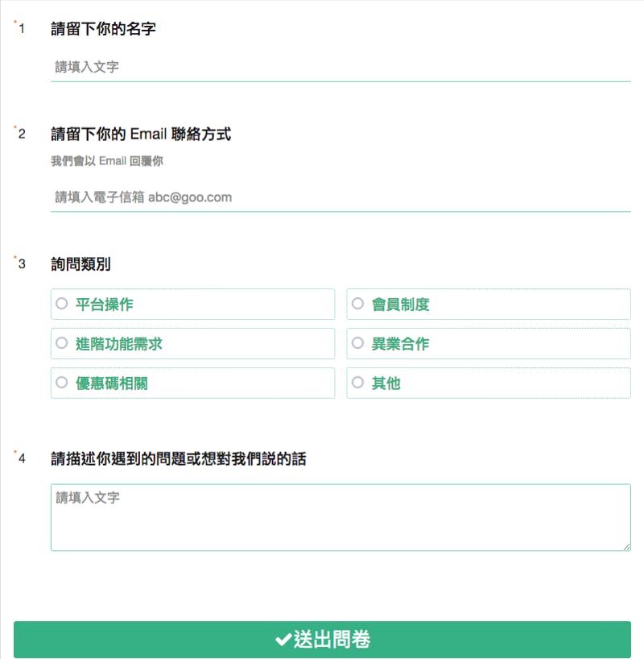
Task: Click question number 1 marker
Action: click(x=22, y=29)
